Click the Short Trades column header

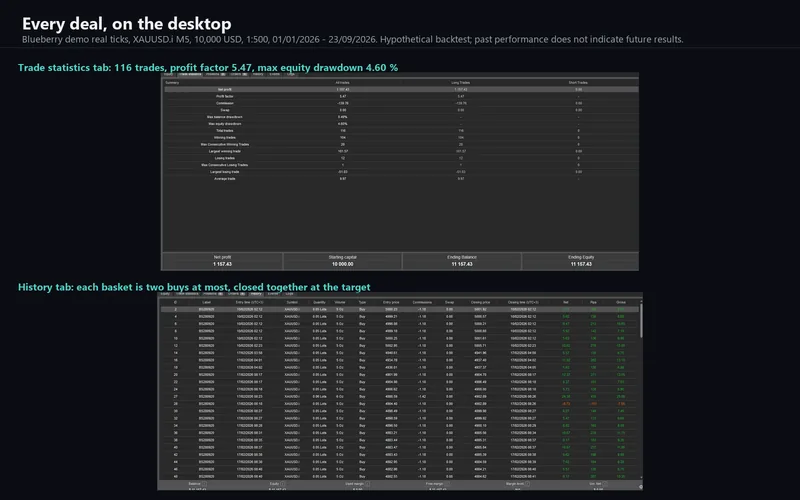578,82
